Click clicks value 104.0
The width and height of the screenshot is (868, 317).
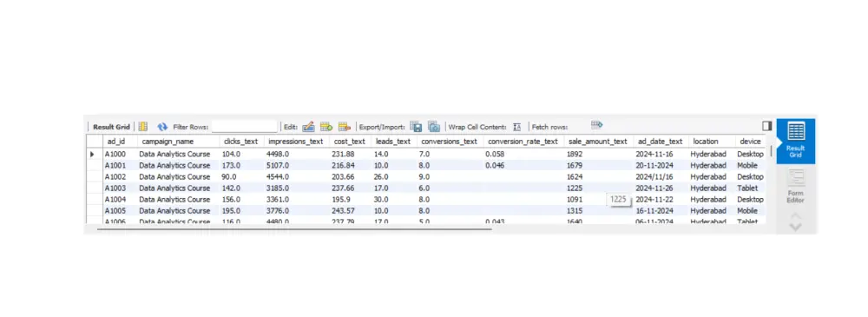click(x=231, y=154)
